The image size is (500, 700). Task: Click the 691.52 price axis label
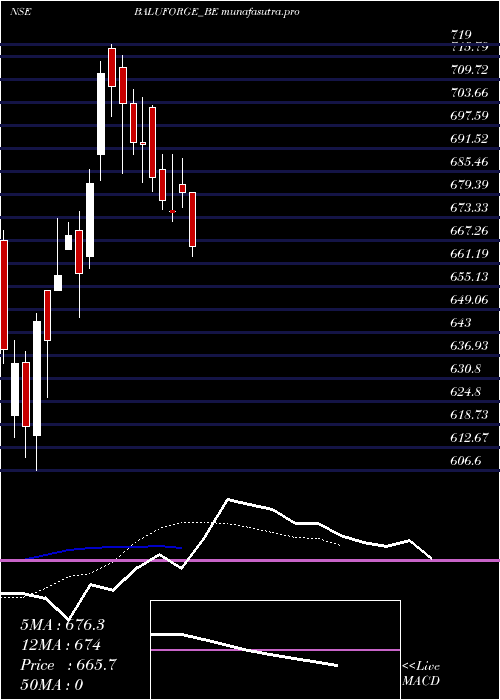coord(469,139)
